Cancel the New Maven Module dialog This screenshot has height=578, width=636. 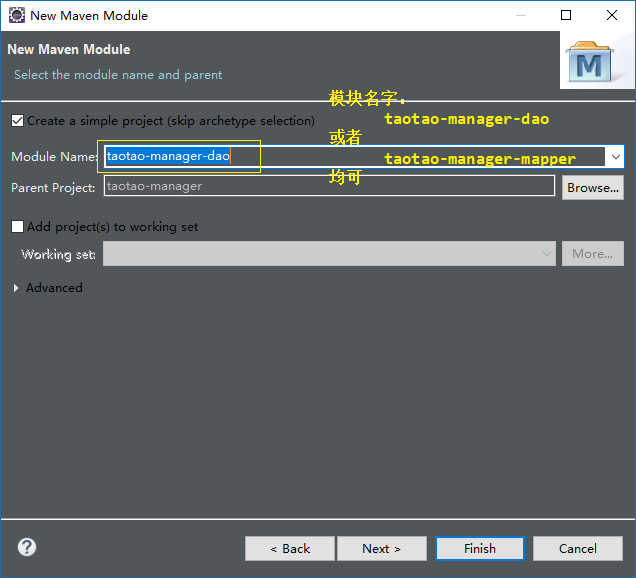point(578,548)
